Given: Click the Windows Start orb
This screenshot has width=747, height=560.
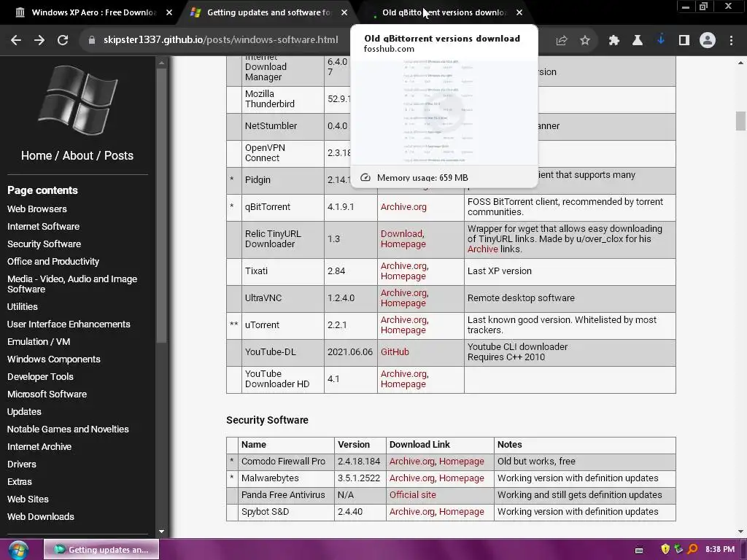Looking at the screenshot, I should (x=18, y=550).
